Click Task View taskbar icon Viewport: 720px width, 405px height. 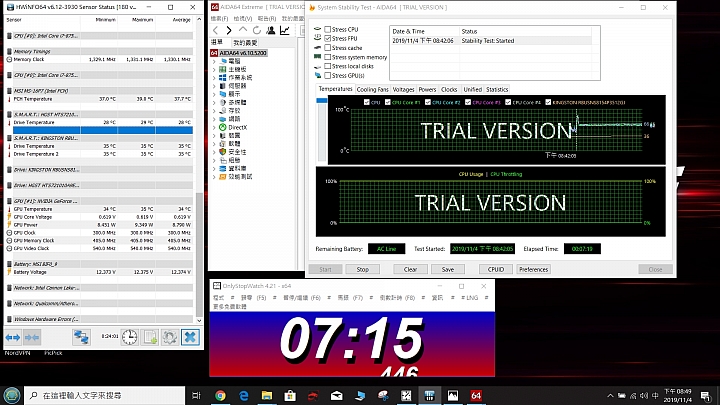[196, 395]
